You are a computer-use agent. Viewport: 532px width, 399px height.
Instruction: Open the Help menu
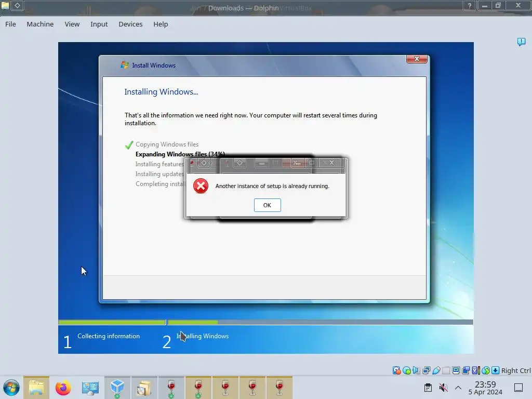161,24
